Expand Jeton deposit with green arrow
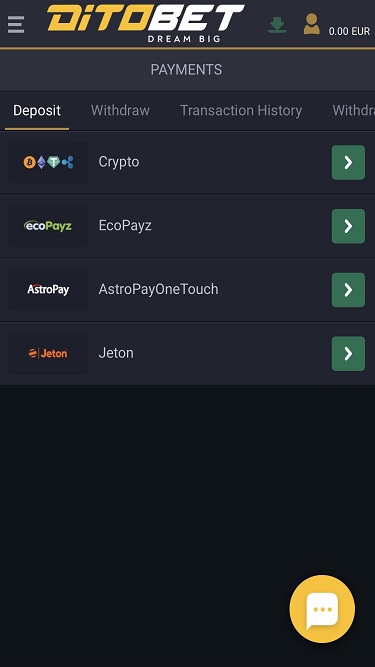The width and height of the screenshot is (375, 667). tap(348, 353)
